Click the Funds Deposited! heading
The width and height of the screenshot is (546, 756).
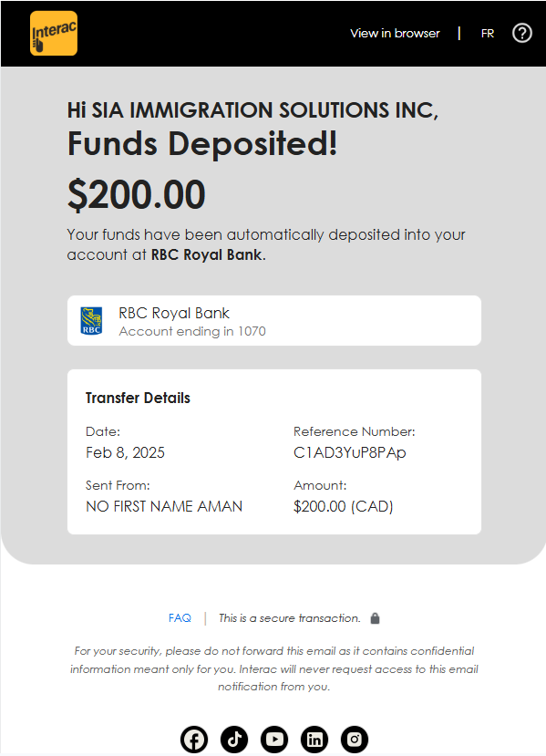pyautogui.click(x=202, y=144)
